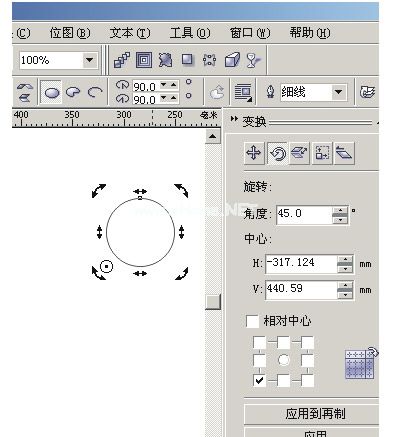The width and height of the screenshot is (400, 437).
Task: Click the top-left rotation handle arrow
Action: [x=99, y=191]
